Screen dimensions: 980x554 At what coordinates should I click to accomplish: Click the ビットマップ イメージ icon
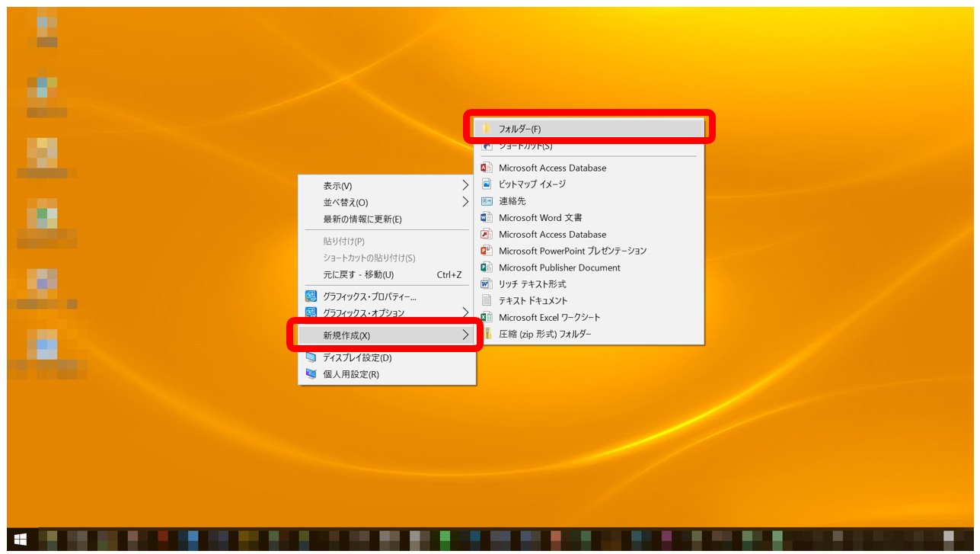487,184
